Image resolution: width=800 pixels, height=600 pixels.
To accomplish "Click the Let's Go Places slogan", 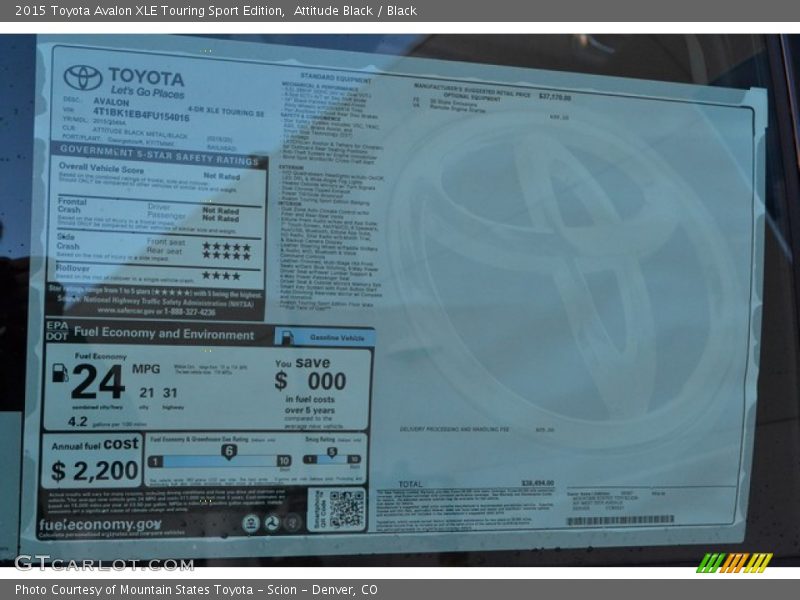I will point(147,92).
